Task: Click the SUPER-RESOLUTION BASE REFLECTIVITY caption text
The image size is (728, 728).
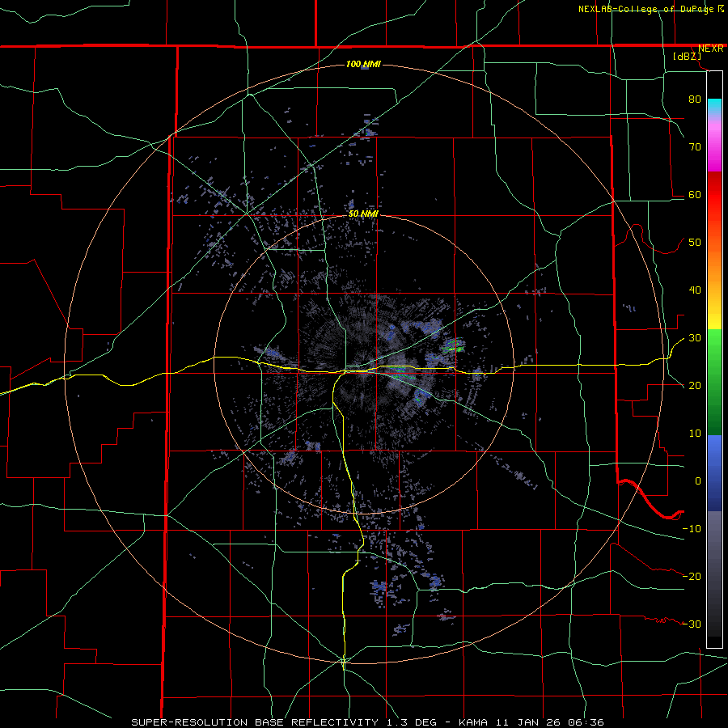Action: coord(255,722)
